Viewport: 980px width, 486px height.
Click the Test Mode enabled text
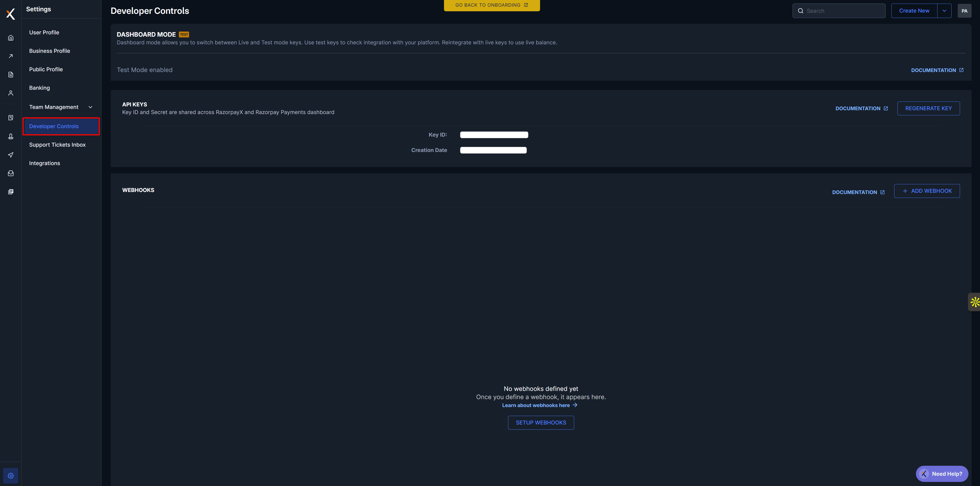[145, 70]
